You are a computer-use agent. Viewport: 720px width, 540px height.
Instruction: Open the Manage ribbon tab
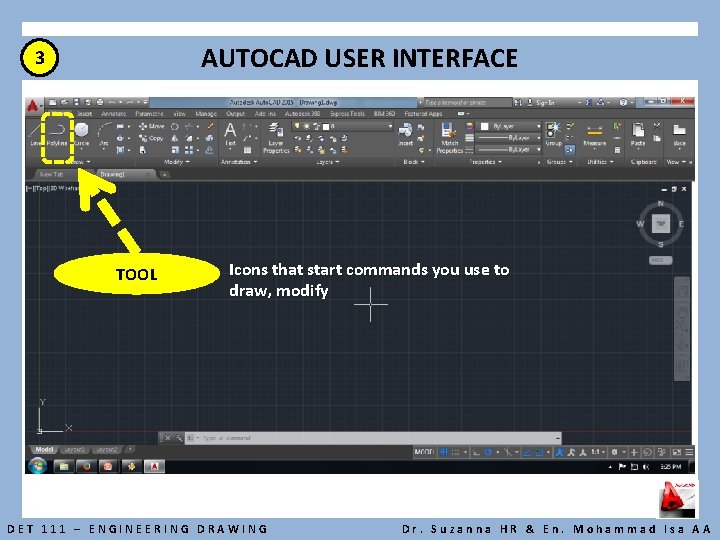[206, 113]
